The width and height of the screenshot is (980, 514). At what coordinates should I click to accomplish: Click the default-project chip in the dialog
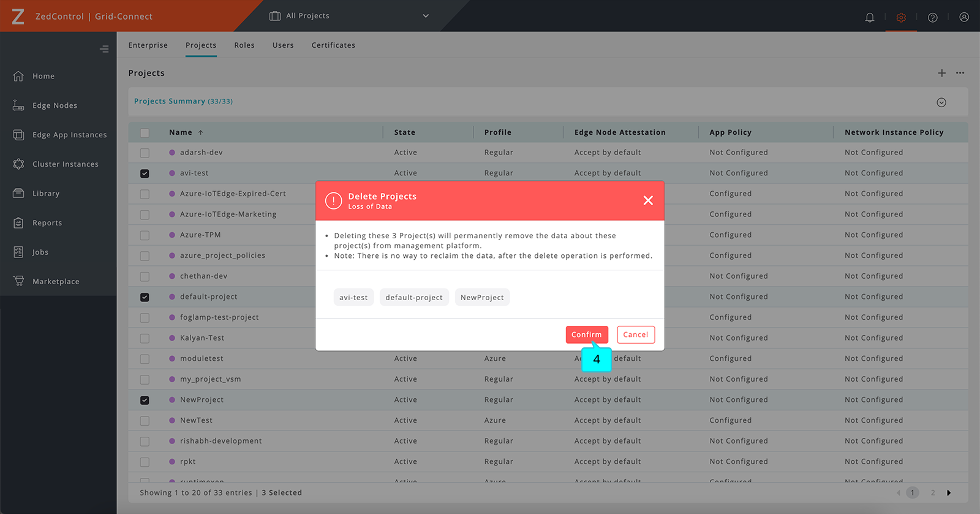[414, 297]
